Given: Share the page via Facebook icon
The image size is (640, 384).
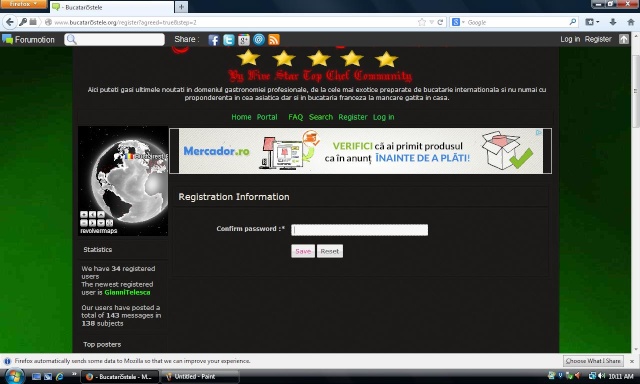Looking at the screenshot, I should [213, 40].
